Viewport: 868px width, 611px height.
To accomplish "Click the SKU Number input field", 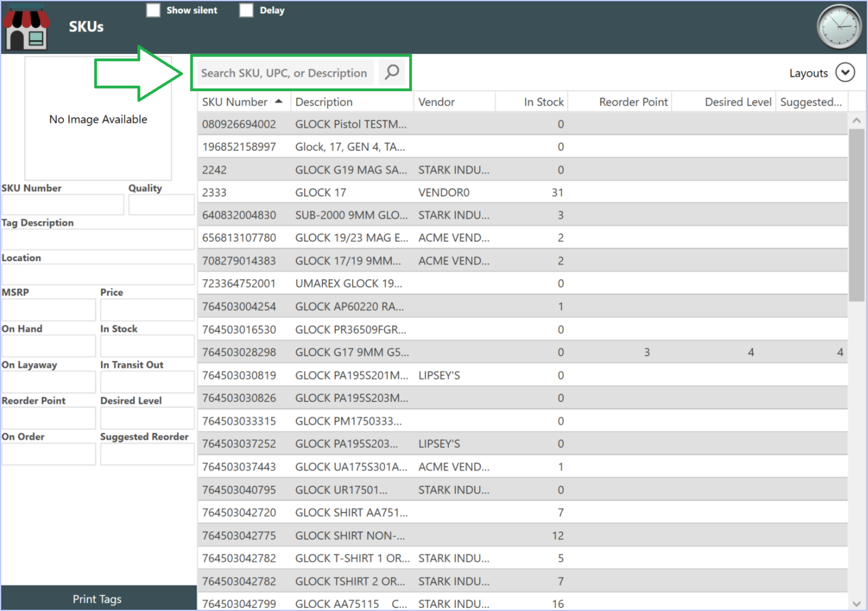I will click(63, 205).
